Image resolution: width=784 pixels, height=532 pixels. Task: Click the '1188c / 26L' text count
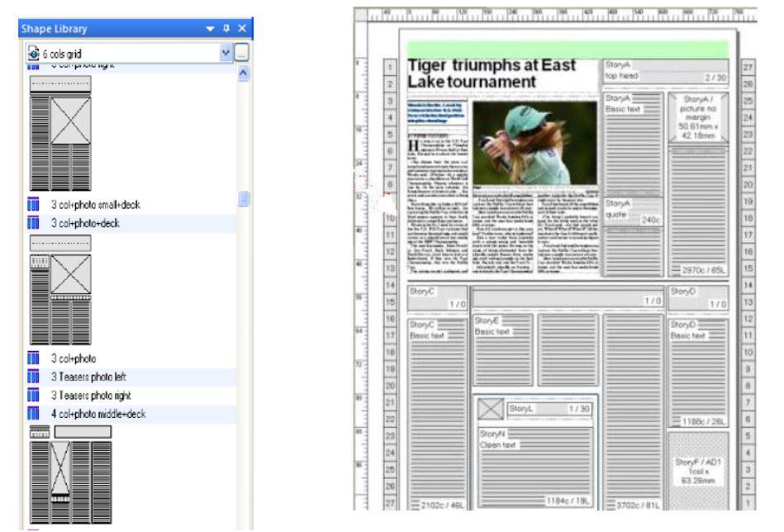[703, 421]
